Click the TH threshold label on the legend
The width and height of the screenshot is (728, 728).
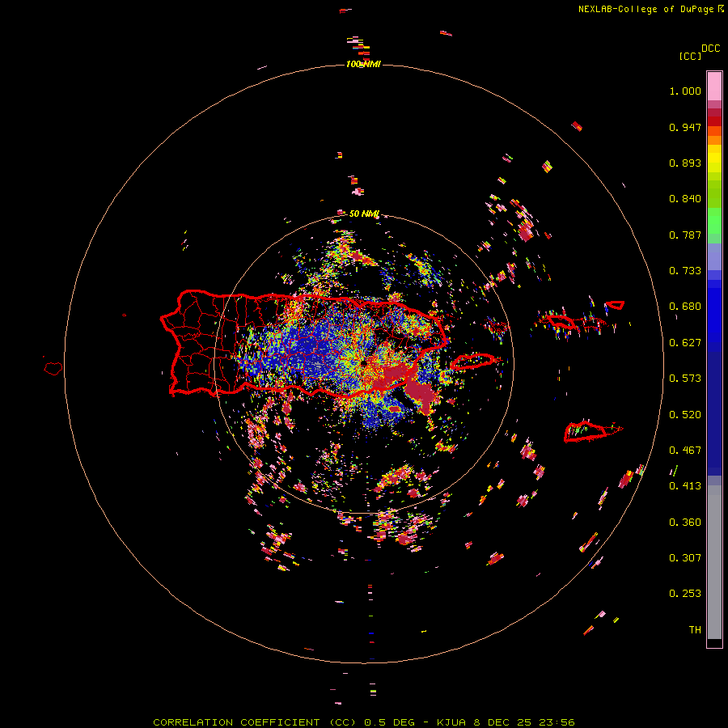[x=695, y=630]
